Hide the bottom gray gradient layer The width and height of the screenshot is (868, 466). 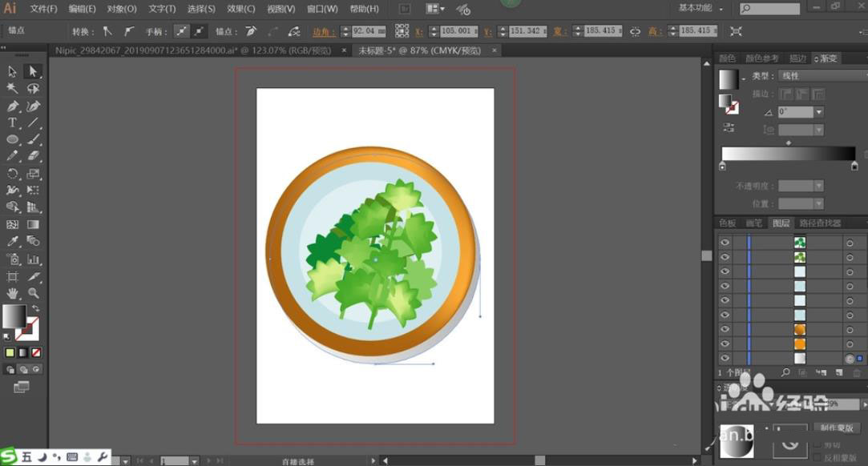click(x=725, y=358)
